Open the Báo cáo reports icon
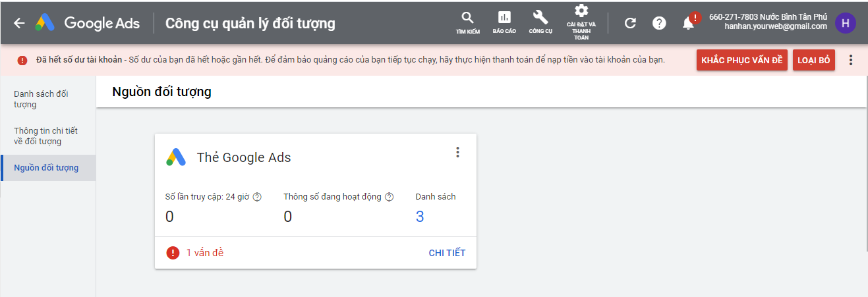Viewport: 868px width, 297px height. point(504,22)
